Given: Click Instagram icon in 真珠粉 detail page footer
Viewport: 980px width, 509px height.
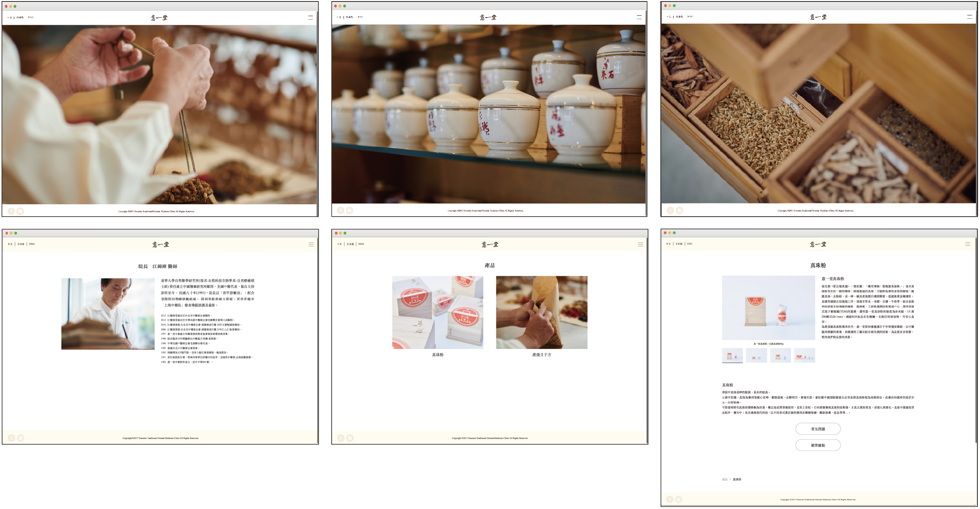Looking at the screenshot, I should coord(679,499).
